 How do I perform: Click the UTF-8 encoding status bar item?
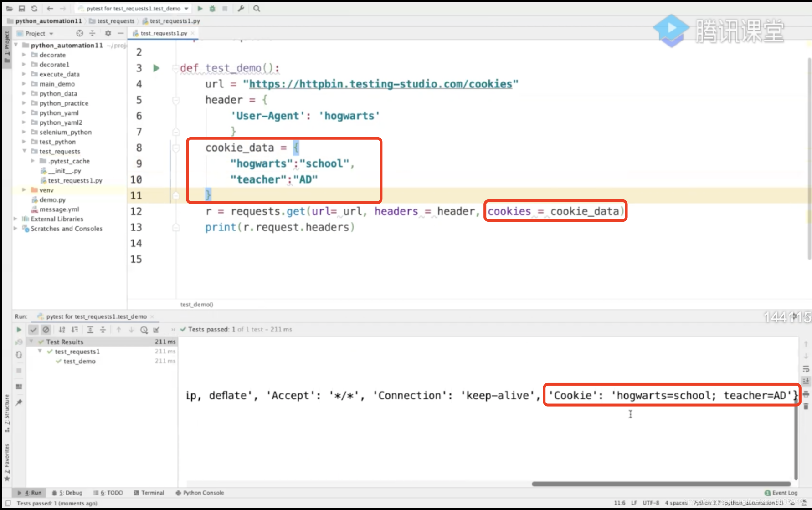pyautogui.click(x=651, y=503)
